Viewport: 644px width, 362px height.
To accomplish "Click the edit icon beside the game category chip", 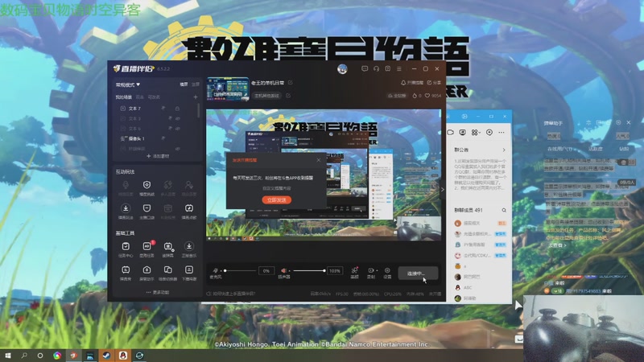I will click(288, 96).
